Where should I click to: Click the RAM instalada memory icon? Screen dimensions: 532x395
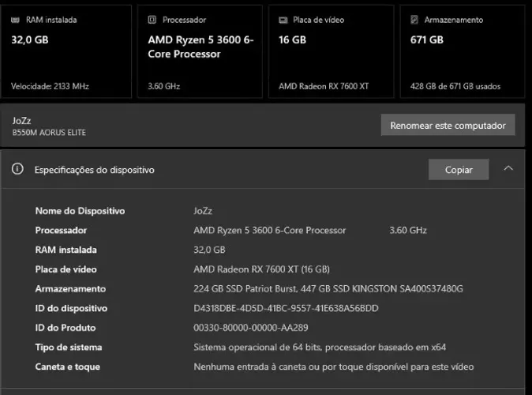pyautogui.click(x=15, y=20)
